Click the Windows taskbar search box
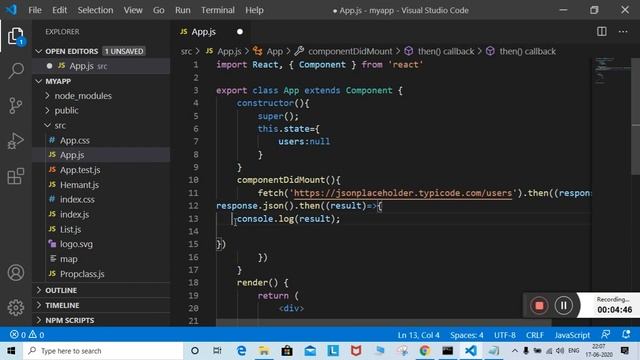 103,351
